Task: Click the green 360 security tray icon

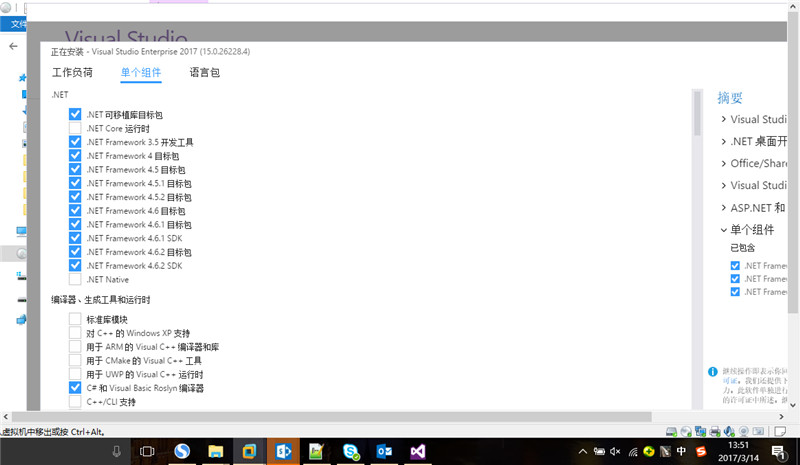Action: [648, 451]
